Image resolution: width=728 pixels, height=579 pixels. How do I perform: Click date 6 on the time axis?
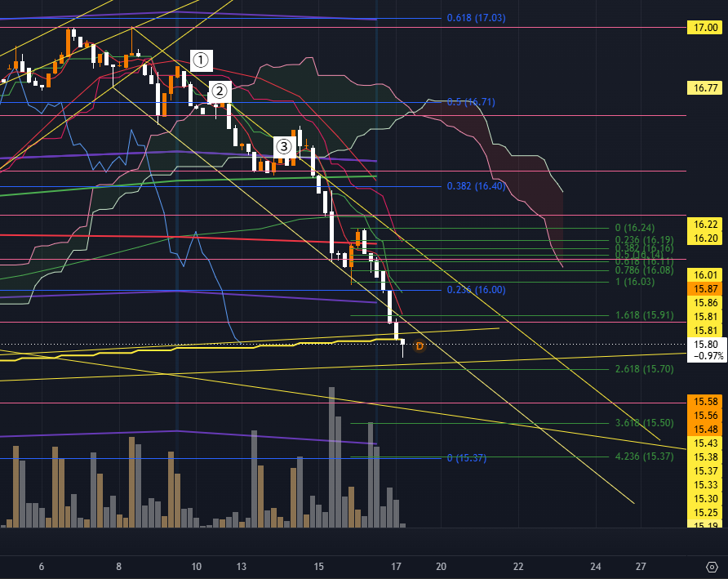coord(42,567)
